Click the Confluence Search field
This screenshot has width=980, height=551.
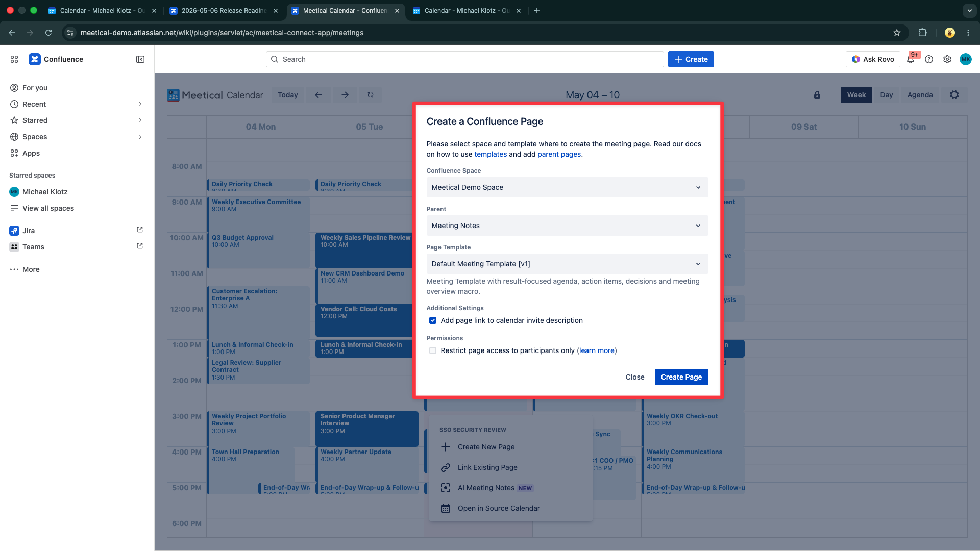pyautogui.click(x=464, y=59)
